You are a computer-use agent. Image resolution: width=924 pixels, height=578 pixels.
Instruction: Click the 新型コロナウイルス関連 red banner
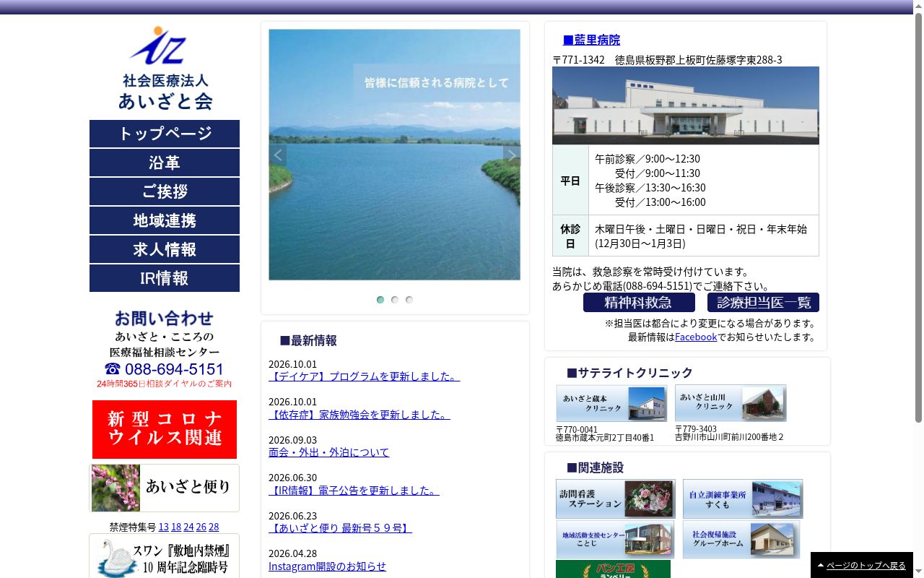165,429
